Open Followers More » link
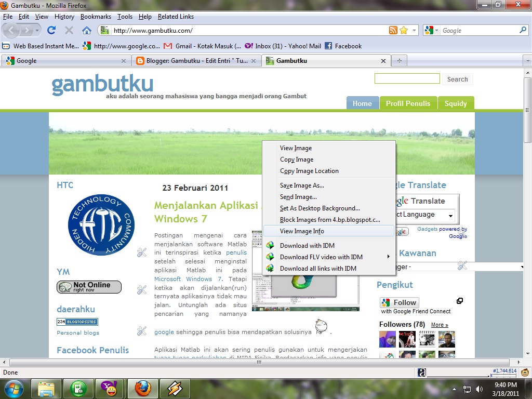The width and height of the screenshot is (532, 399). pos(440,325)
